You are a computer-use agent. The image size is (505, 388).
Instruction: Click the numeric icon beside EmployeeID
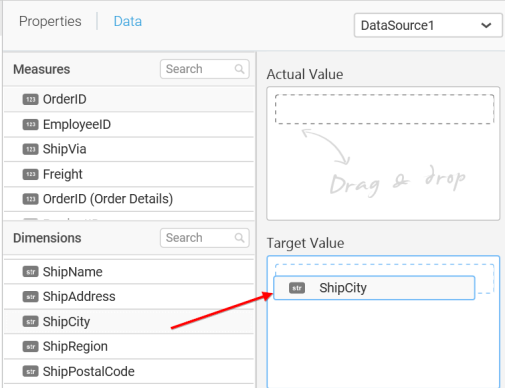pos(30,124)
